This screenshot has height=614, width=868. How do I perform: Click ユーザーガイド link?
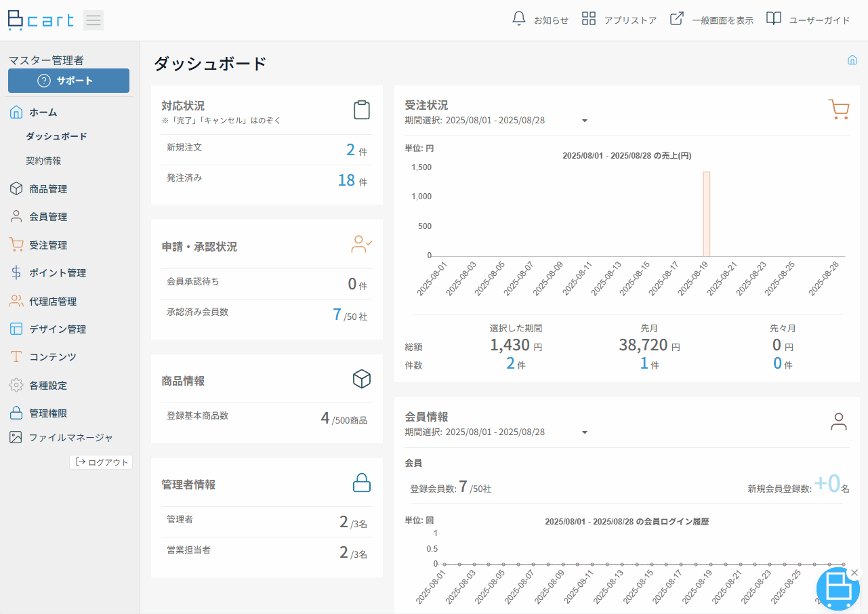pos(820,20)
